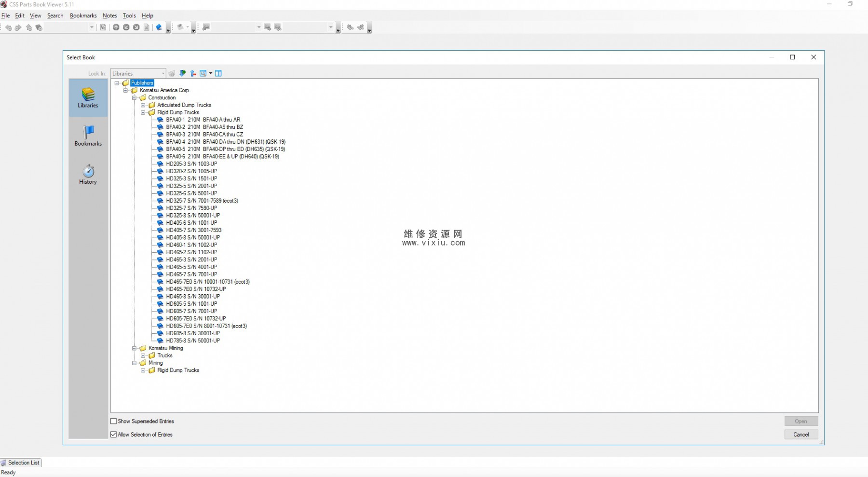Viewport: 868px width, 477px height.
Task: Select 'HD605-7E0 S/N 8001-10731 (ecot3)' entry
Action: point(206,326)
